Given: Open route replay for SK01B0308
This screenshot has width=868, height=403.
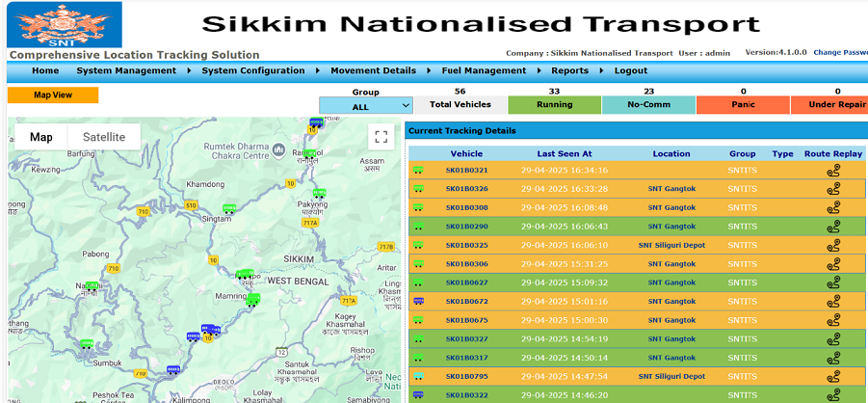Looking at the screenshot, I should [833, 208].
